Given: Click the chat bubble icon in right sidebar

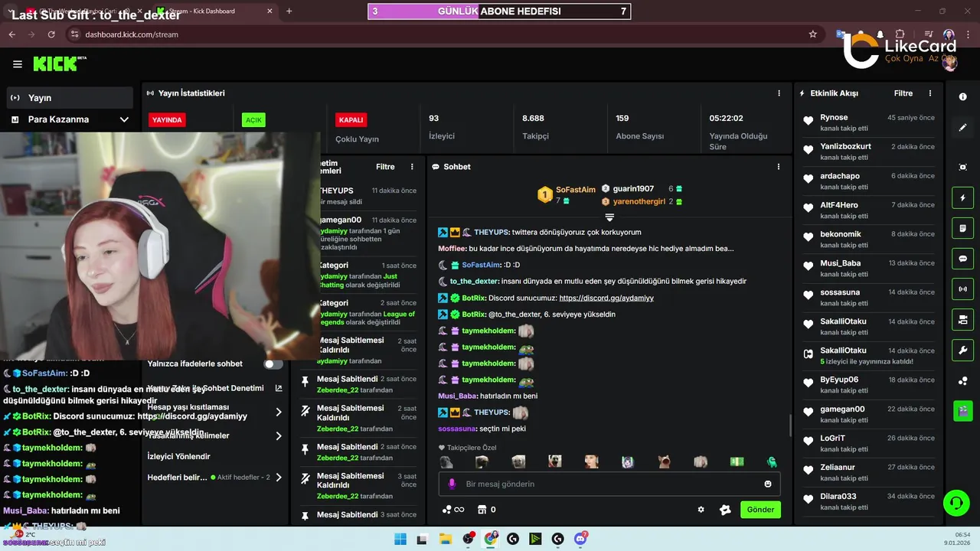Looking at the screenshot, I should [962, 259].
